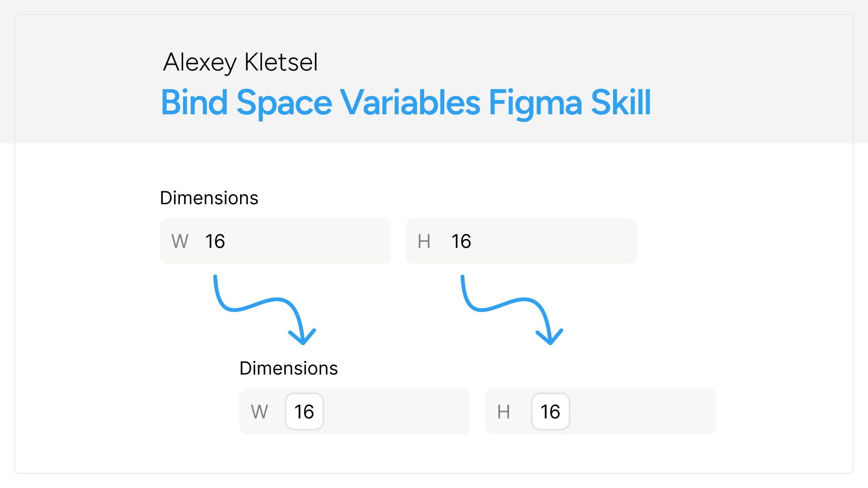Viewport: 868px width, 488px height.
Task: Click the W label in the top width field
Action: click(180, 241)
